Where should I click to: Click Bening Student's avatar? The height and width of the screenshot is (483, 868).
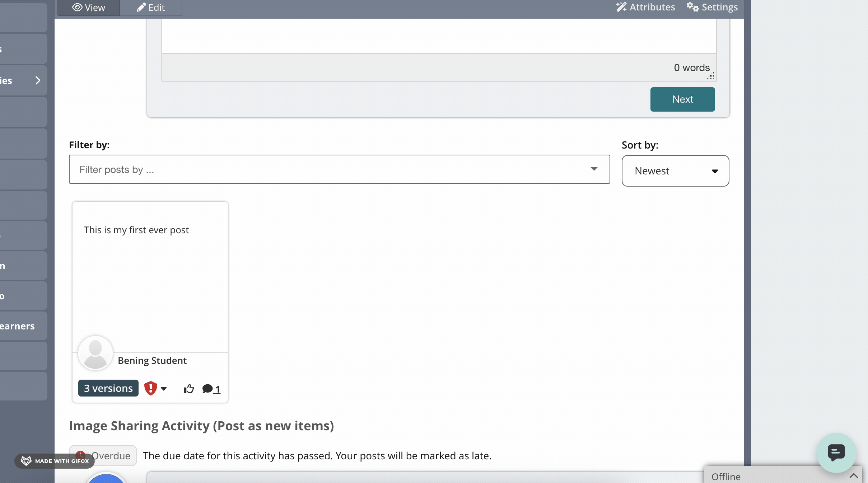click(95, 353)
